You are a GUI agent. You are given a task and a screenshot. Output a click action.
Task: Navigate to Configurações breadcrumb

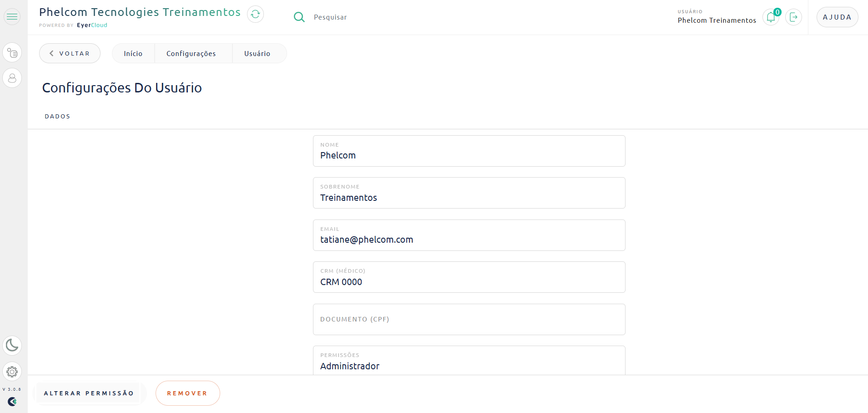tap(191, 53)
